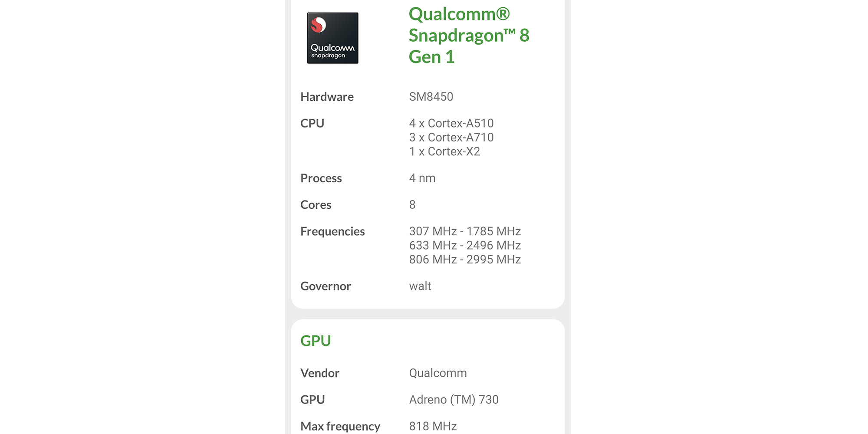This screenshot has width=868, height=434.
Task: Select the 1 x Cortex-X2 line
Action: coord(444,152)
